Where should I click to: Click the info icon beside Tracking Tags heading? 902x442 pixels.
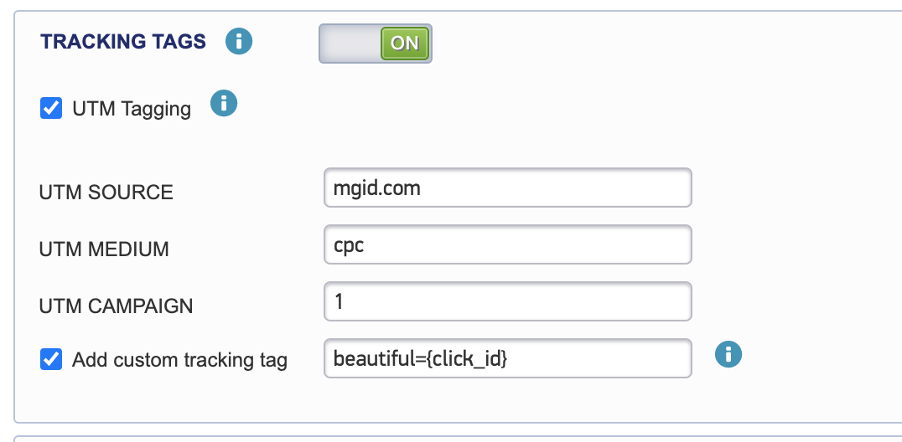tap(239, 42)
